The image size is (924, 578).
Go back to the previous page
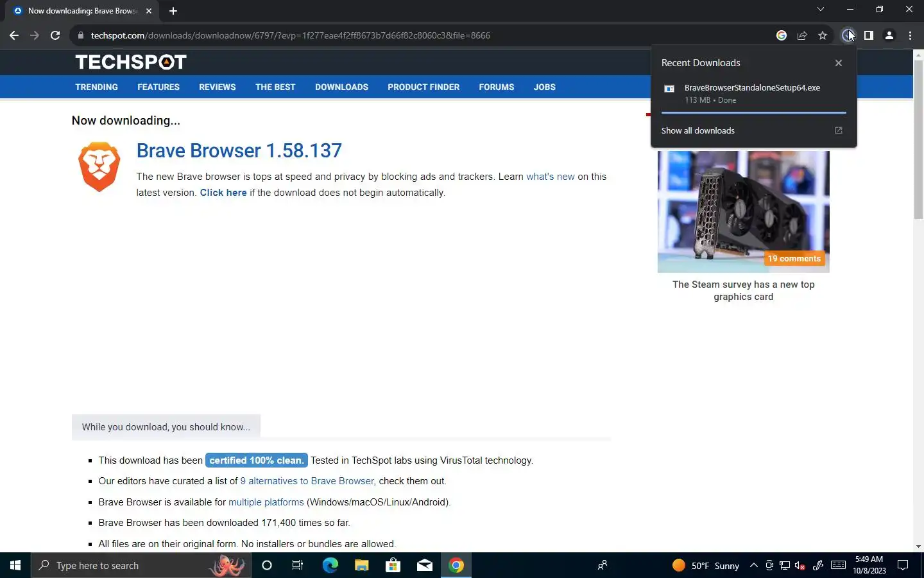14,35
